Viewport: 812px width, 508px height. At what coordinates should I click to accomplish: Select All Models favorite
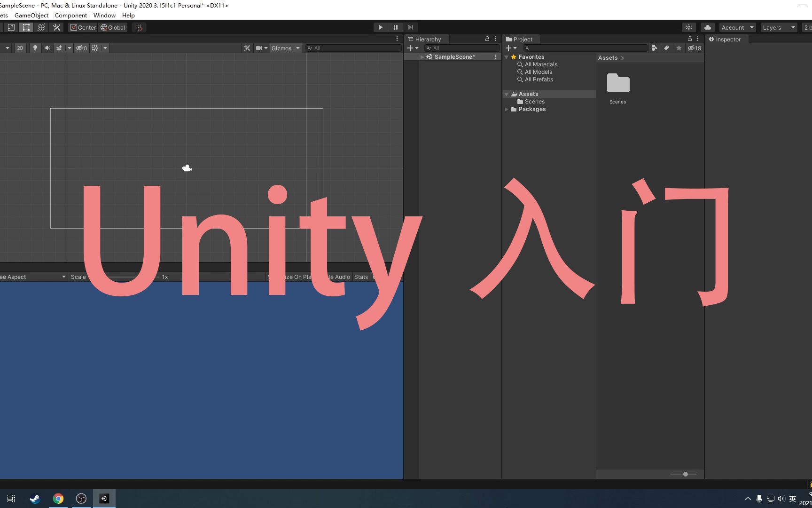[x=538, y=72]
